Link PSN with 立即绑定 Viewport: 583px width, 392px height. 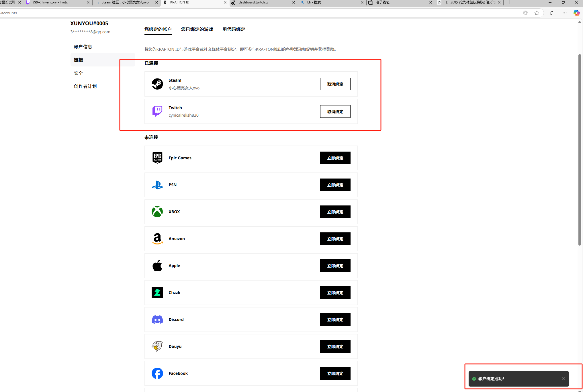pos(335,185)
